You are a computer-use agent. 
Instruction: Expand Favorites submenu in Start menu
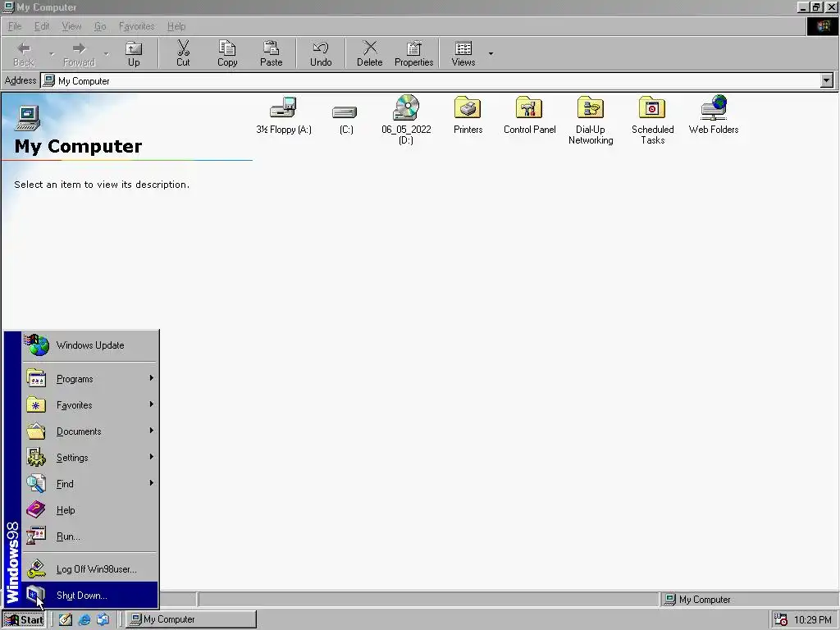[90, 405]
